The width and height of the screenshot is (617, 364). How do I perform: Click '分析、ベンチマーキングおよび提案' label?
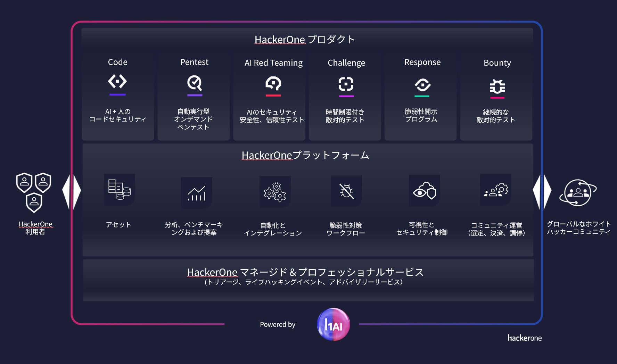pyautogui.click(x=194, y=229)
